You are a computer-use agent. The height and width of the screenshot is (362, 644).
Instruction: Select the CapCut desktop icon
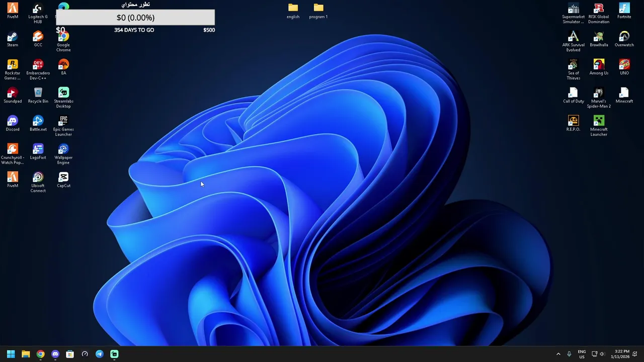(63, 180)
